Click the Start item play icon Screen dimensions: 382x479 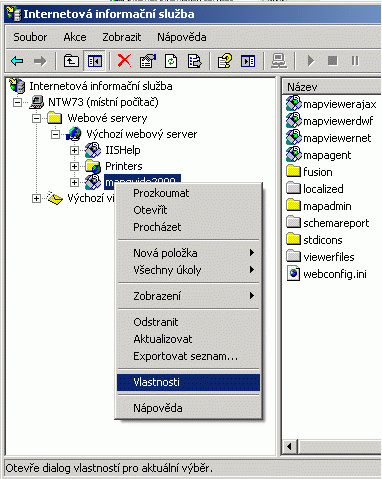click(x=311, y=61)
